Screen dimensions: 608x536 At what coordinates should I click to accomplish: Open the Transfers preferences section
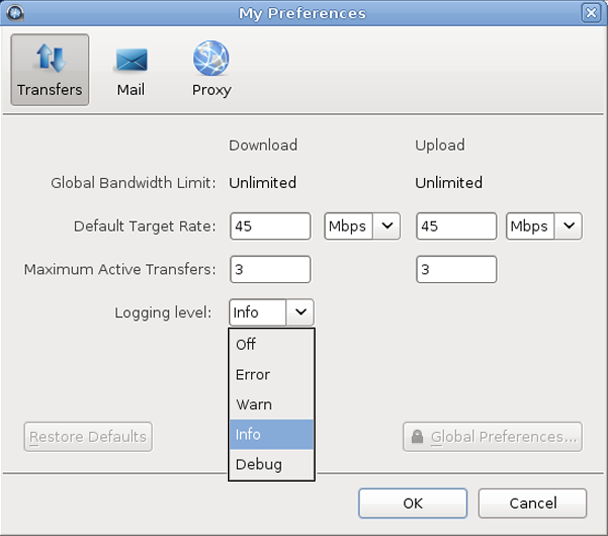[50, 69]
